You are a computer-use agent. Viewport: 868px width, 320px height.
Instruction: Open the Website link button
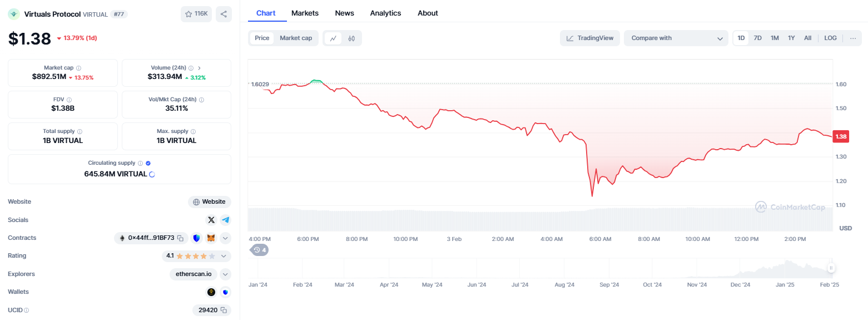(210, 202)
